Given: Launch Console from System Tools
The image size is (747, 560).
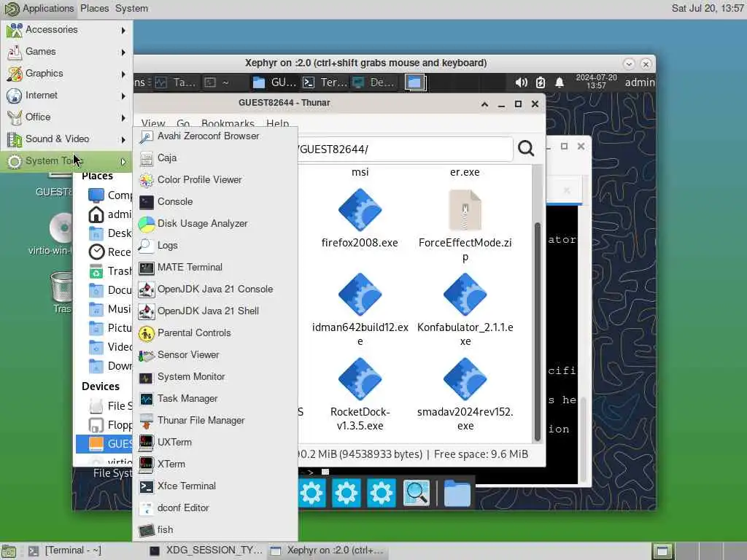Looking at the screenshot, I should coord(215,202).
